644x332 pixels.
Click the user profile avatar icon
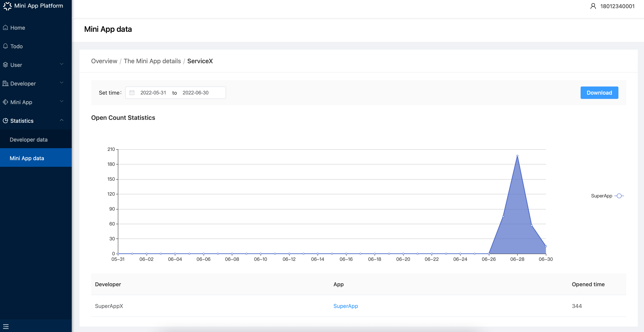pos(593,6)
